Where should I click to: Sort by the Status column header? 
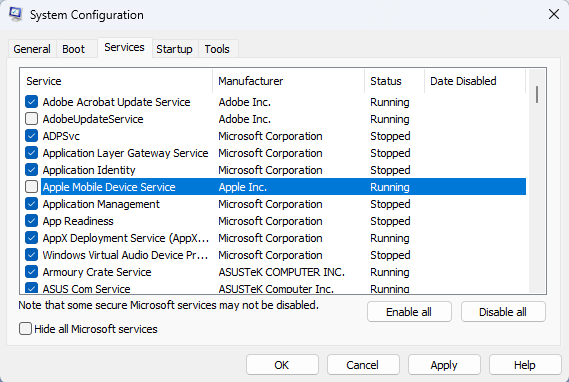(x=394, y=81)
